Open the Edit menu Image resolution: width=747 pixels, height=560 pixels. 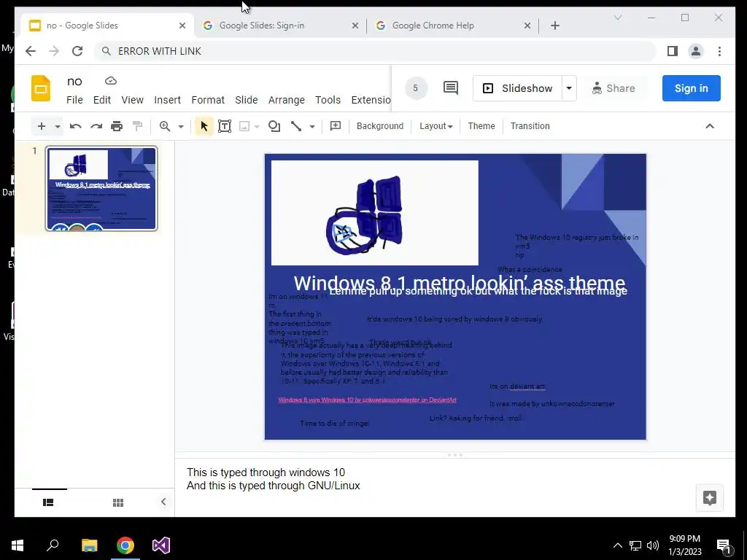[x=102, y=100]
